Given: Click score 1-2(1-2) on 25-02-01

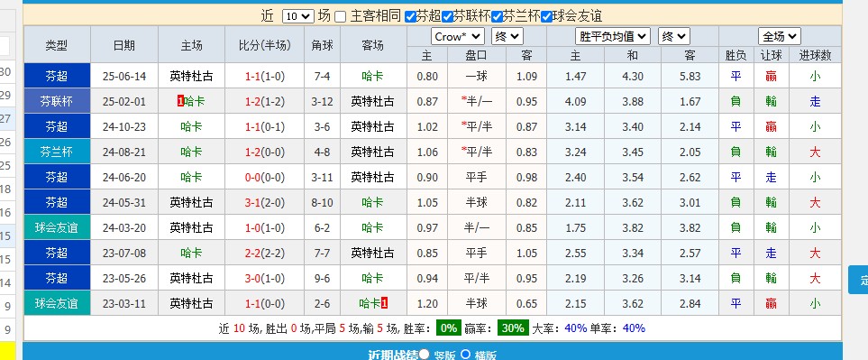Looking at the screenshot, I should coord(265,102).
